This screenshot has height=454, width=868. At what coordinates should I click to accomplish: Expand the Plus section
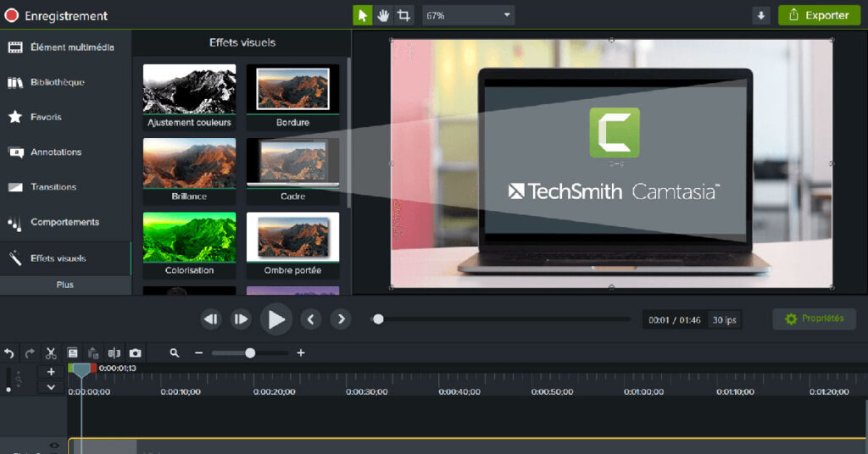click(65, 285)
